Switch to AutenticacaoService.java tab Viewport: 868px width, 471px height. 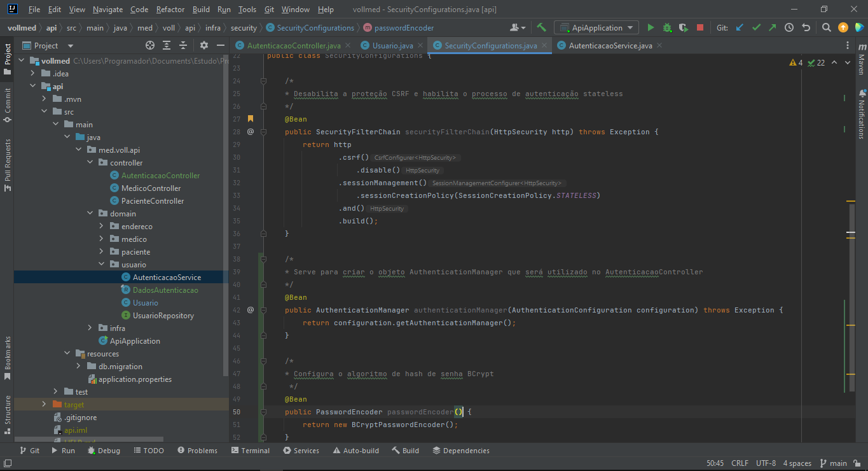610,46
